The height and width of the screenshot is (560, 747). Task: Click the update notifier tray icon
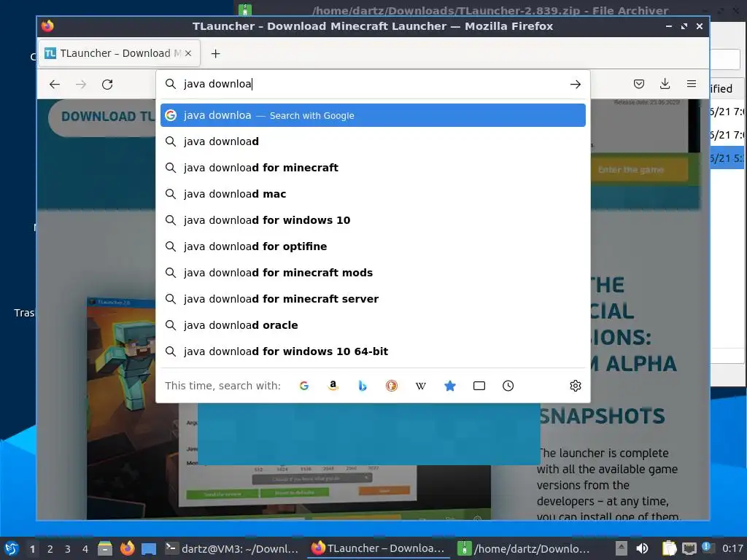pos(708,548)
